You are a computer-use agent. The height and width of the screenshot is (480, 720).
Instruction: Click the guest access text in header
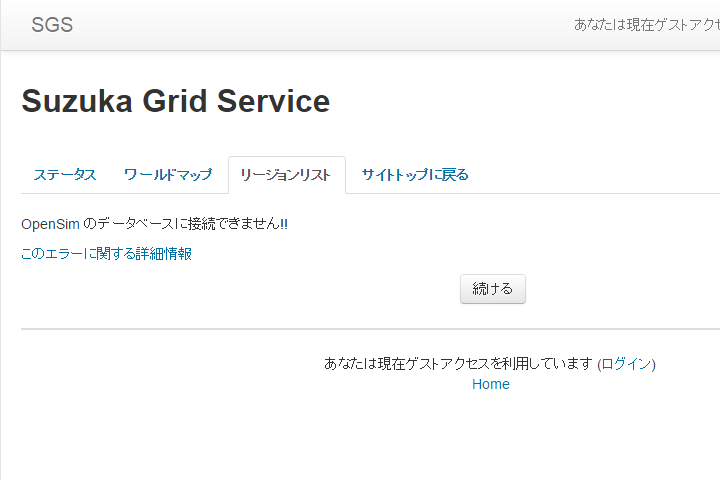point(647,25)
